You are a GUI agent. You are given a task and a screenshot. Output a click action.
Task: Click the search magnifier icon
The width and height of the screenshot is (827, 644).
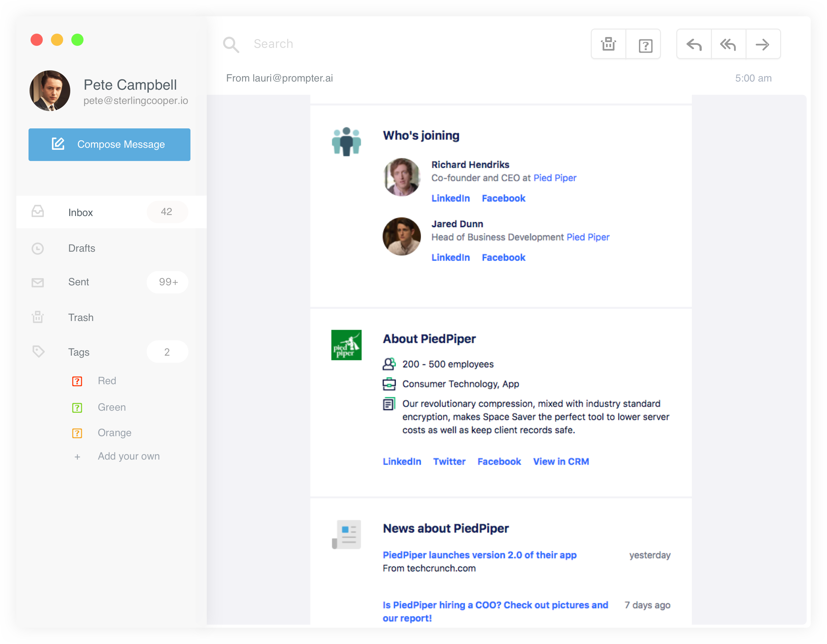tap(231, 45)
